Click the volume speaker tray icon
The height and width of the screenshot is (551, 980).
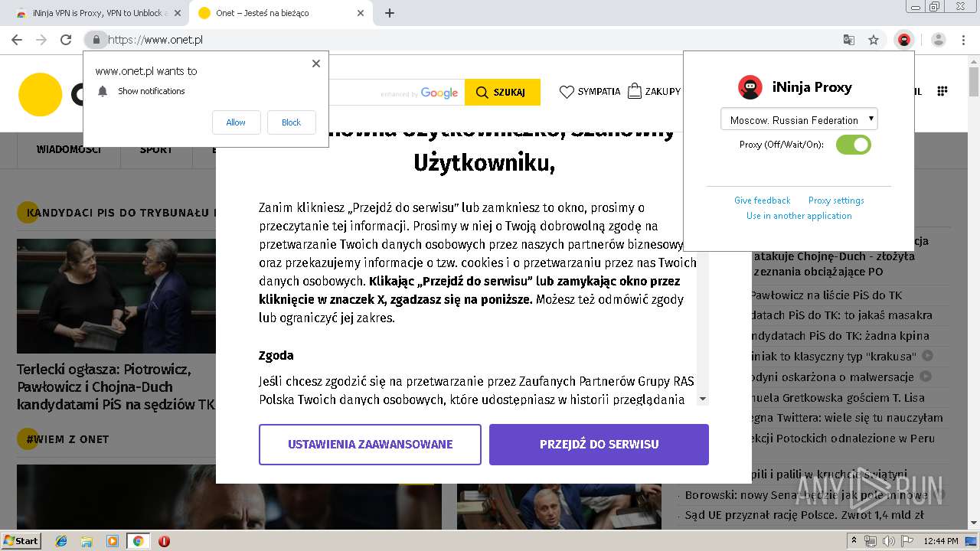tap(889, 541)
